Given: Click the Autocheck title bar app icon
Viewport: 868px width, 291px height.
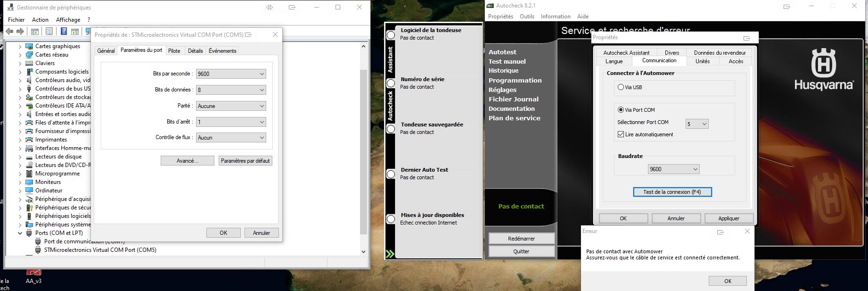Looking at the screenshot, I should point(490,6).
